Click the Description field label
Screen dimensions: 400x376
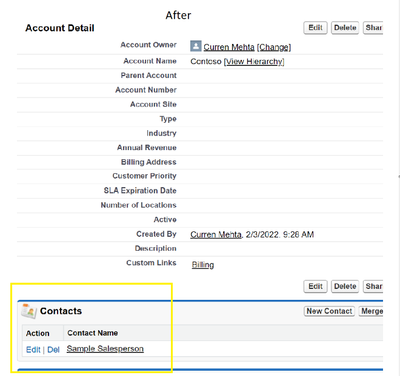click(x=156, y=248)
